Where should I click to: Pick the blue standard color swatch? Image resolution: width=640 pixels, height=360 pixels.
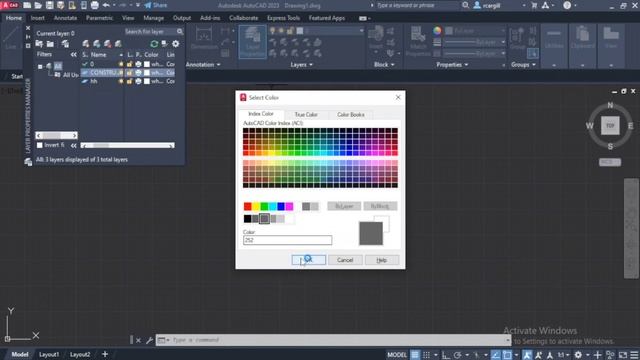point(281,207)
